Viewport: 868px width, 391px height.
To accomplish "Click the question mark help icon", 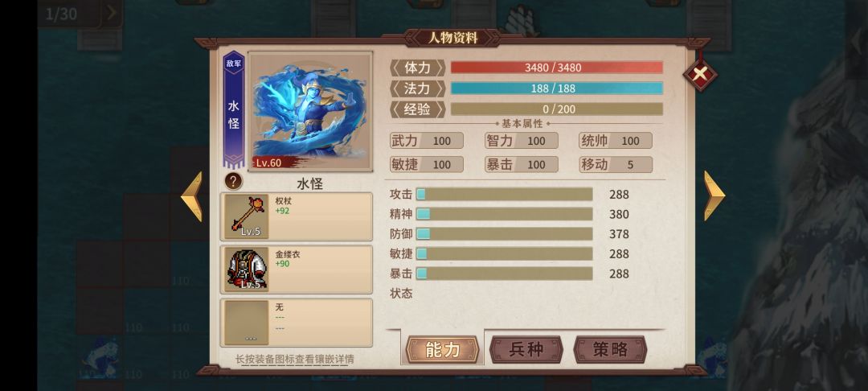I will [x=233, y=181].
